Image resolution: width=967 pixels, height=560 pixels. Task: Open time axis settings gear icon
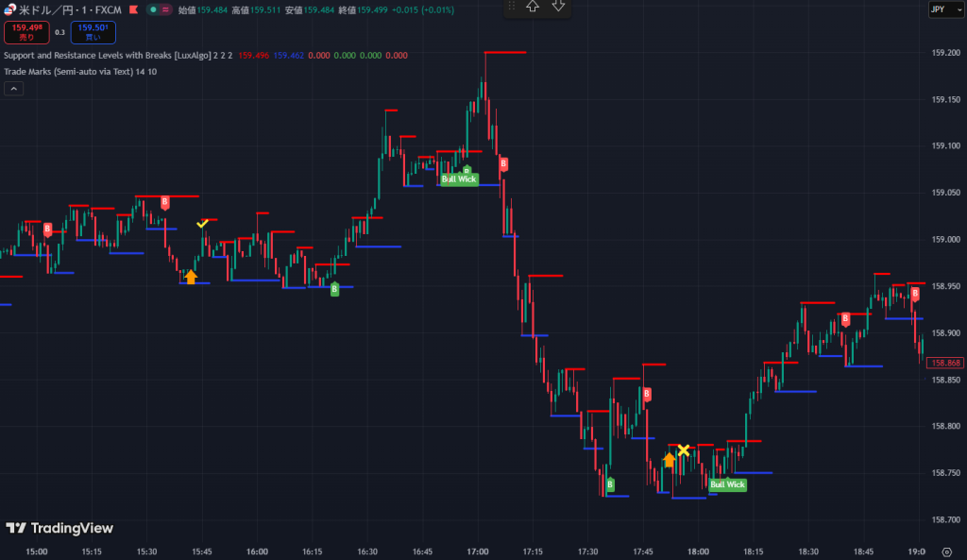tap(946, 552)
